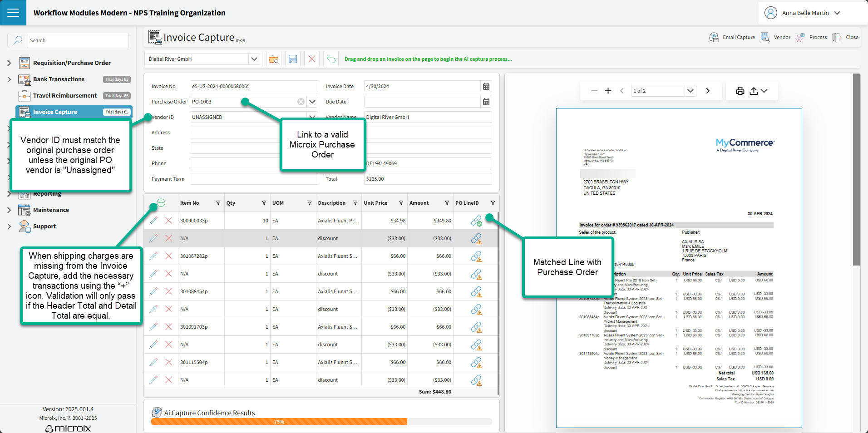Image resolution: width=868 pixels, height=433 pixels.
Task: Click the red X cancel toolbar icon
Action: pyautogui.click(x=312, y=59)
